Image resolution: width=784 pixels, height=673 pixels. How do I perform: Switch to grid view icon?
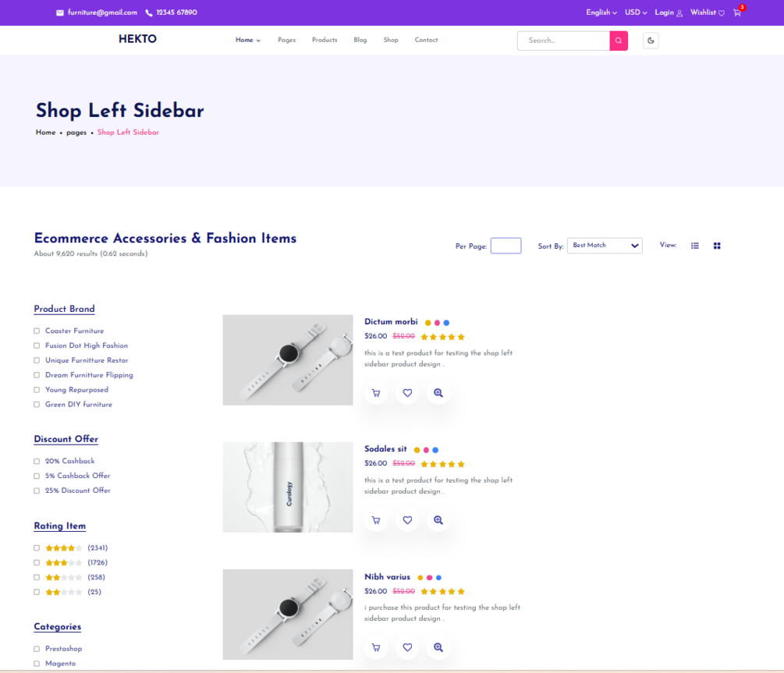point(717,246)
